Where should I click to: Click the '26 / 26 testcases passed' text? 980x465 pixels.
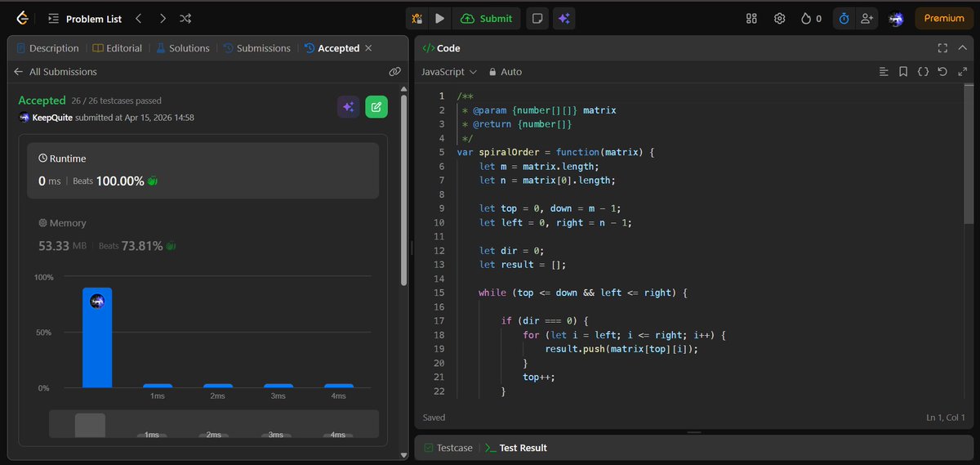pos(117,101)
